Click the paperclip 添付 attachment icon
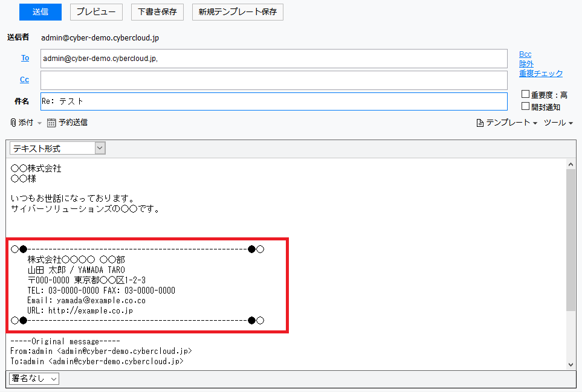 (13, 123)
